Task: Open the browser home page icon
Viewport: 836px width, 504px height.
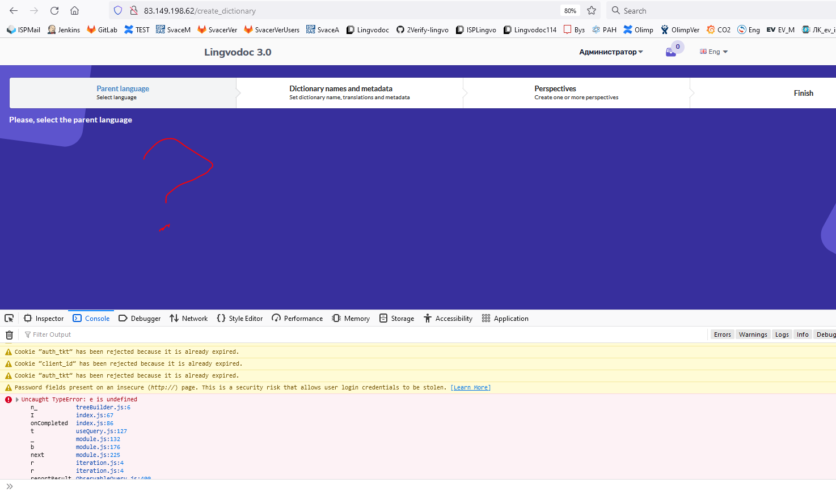Action: pos(74,11)
